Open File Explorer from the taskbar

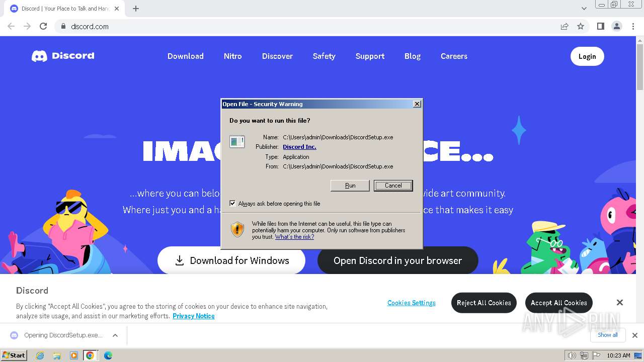pyautogui.click(x=57, y=355)
